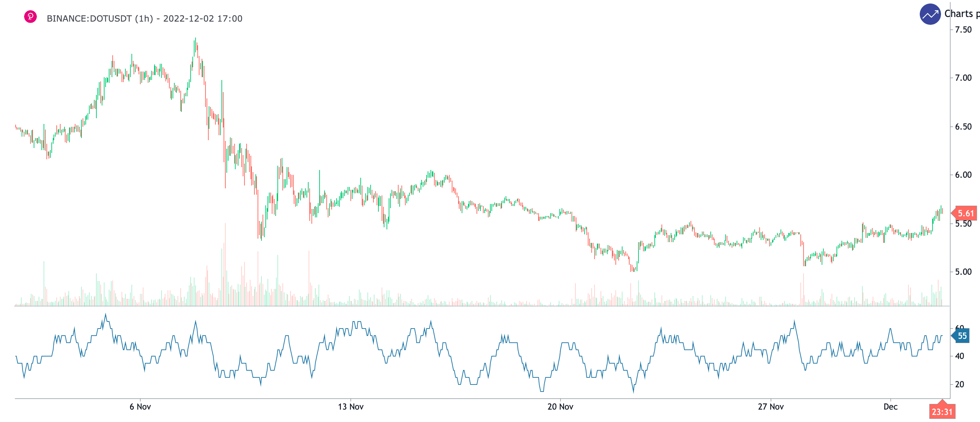Click the 40 level on RSI axis
This screenshot has width=980, height=422.
(959, 356)
